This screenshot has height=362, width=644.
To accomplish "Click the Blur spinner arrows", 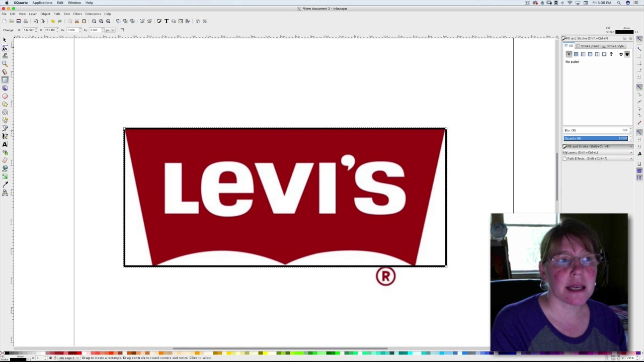I will (x=630, y=130).
